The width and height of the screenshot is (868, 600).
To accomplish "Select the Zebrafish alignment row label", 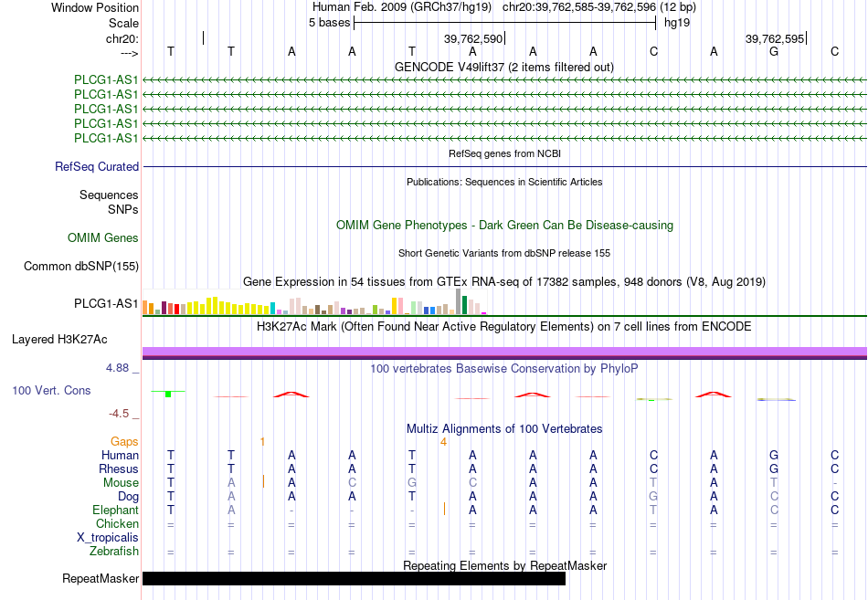I will [x=114, y=552].
